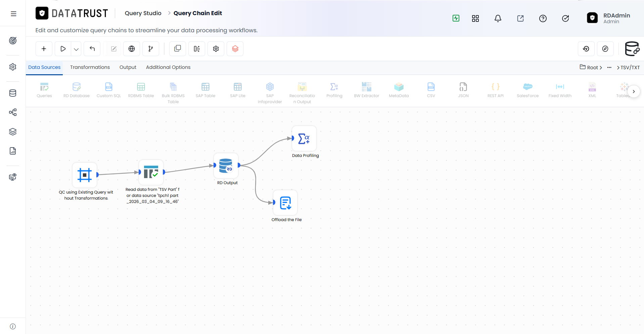644x334 pixels.
Task: Click the target icon in left sidebar
Action: point(13,41)
